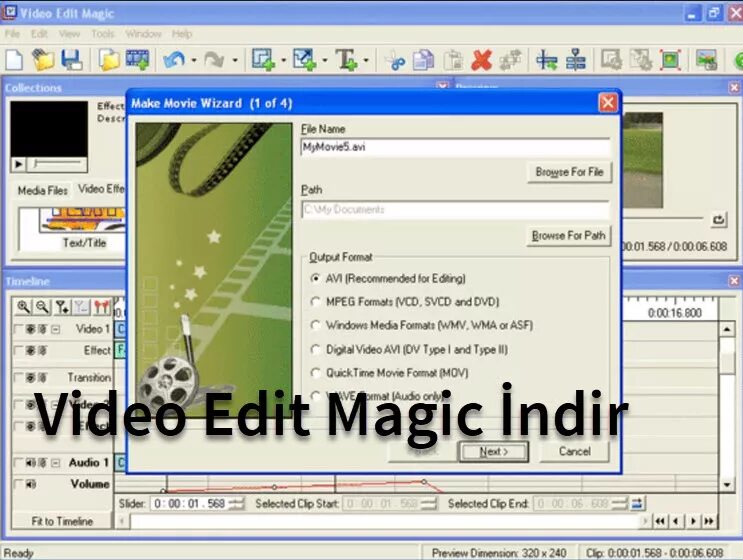Tick the Audio 1 track checkbox
Viewport: 743px width, 560px height.
(18, 462)
